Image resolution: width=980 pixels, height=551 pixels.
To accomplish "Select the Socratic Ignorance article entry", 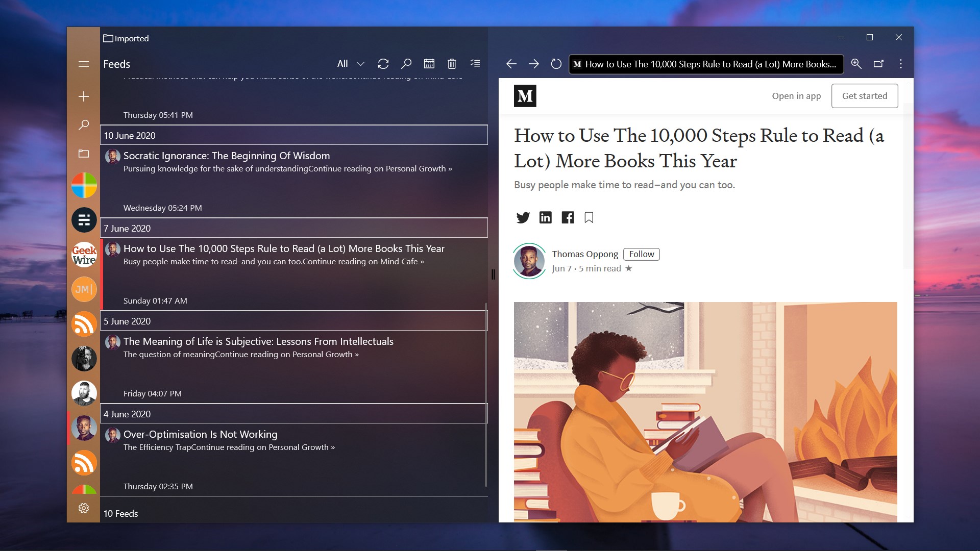I will tap(227, 156).
